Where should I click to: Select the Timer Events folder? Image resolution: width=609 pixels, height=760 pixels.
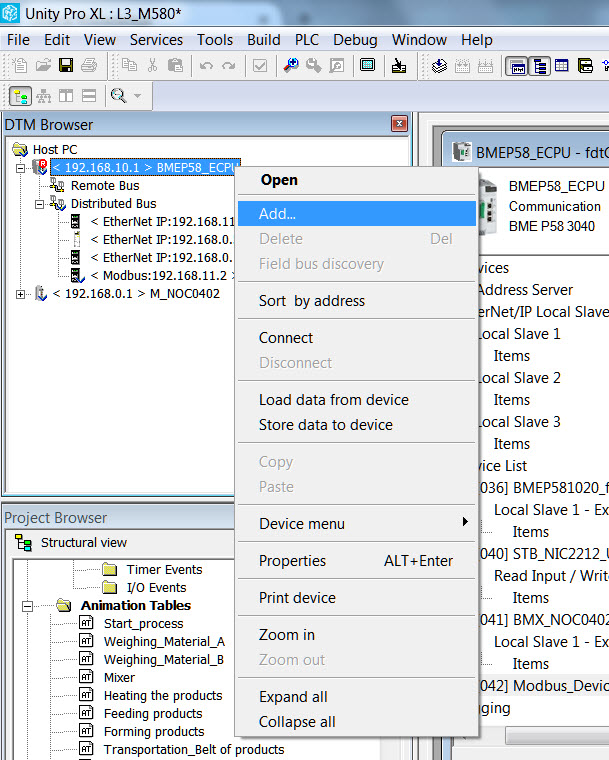pos(164,570)
